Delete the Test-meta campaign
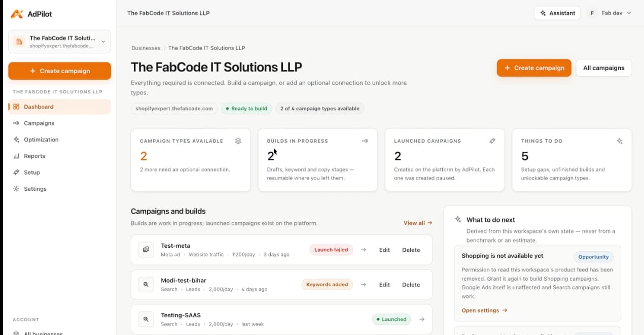Screen dimensions: 644x335 point(411,250)
